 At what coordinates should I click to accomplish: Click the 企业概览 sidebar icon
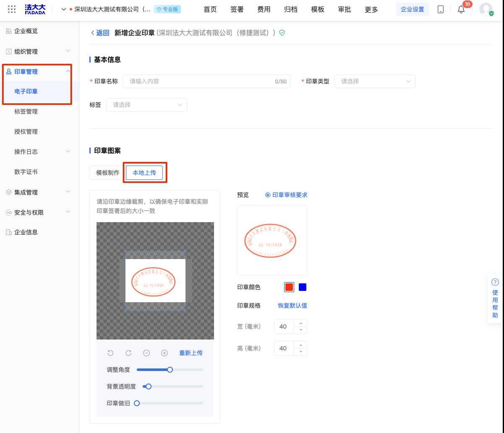point(9,31)
